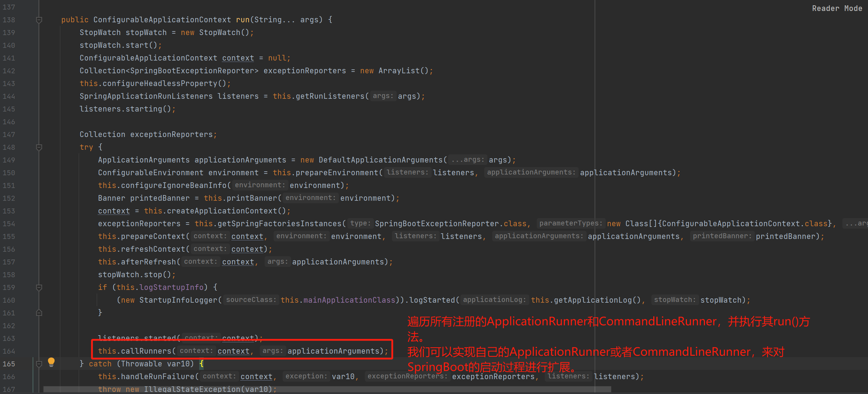Click the callRunners method call
868x394 pixels.
click(x=146, y=351)
